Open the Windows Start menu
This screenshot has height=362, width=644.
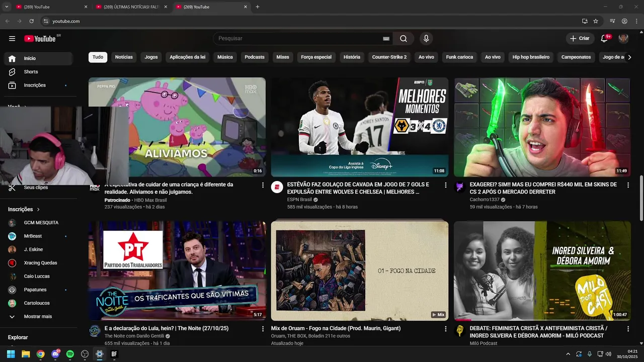[11, 354]
